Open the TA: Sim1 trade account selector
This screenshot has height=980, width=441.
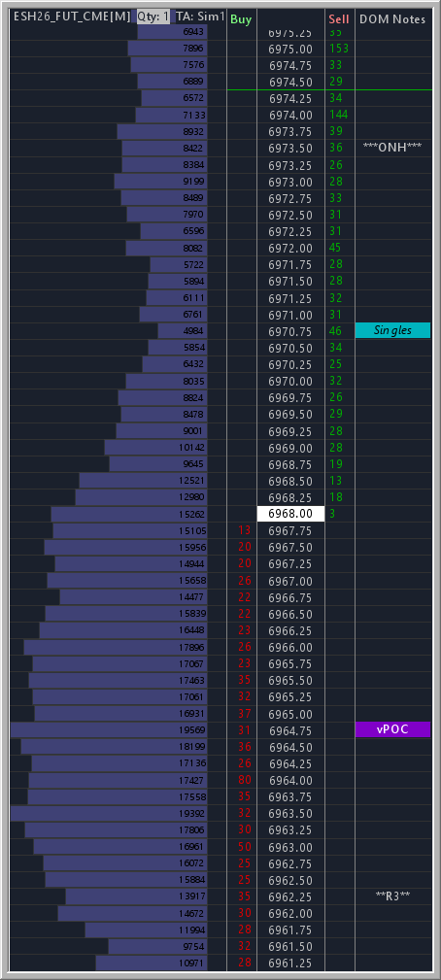200,17
